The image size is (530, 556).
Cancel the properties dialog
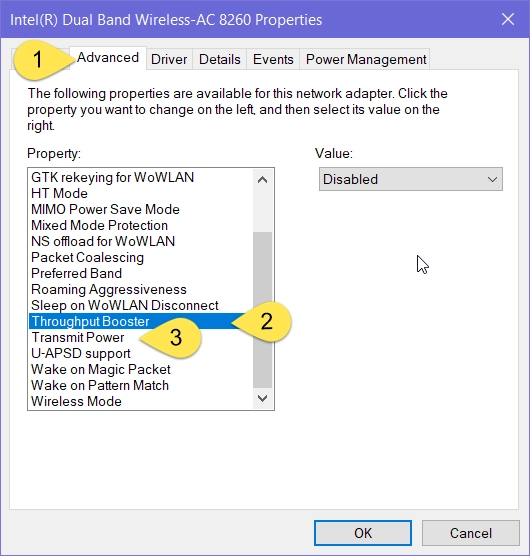tap(470, 533)
